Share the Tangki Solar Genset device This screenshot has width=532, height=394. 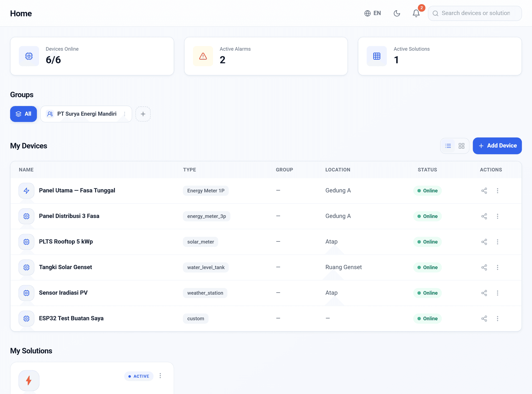pos(484,267)
